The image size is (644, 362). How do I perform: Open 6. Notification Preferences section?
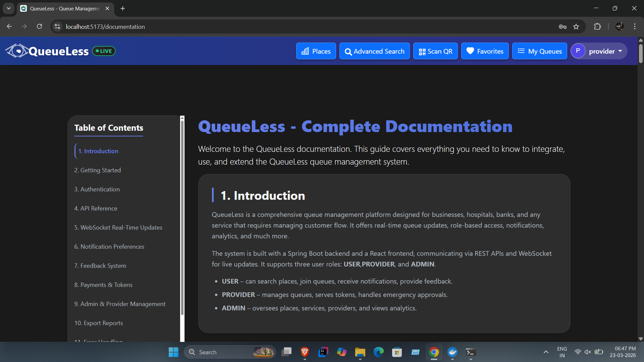[109, 247]
